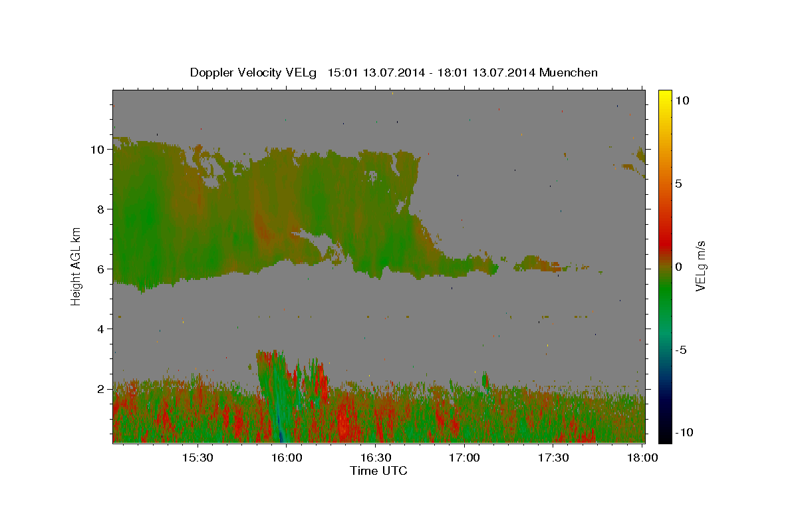The height and width of the screenshot is (532, 798).
Task: Click the 17:30 time tick label
Action: point(553,458)
